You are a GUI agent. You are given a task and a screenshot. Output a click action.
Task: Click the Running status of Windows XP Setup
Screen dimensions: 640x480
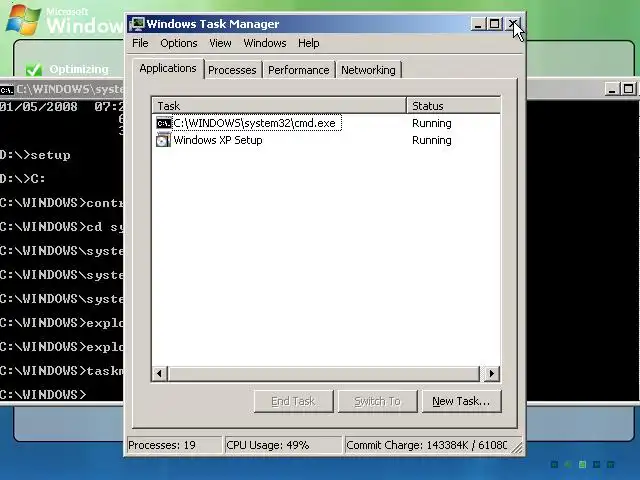tap(431, 140)
